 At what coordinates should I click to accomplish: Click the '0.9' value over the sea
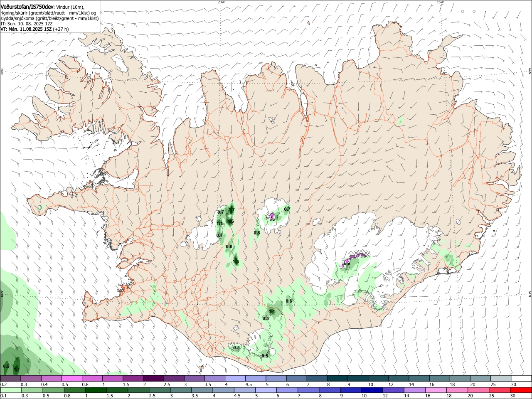pos(6,366)
